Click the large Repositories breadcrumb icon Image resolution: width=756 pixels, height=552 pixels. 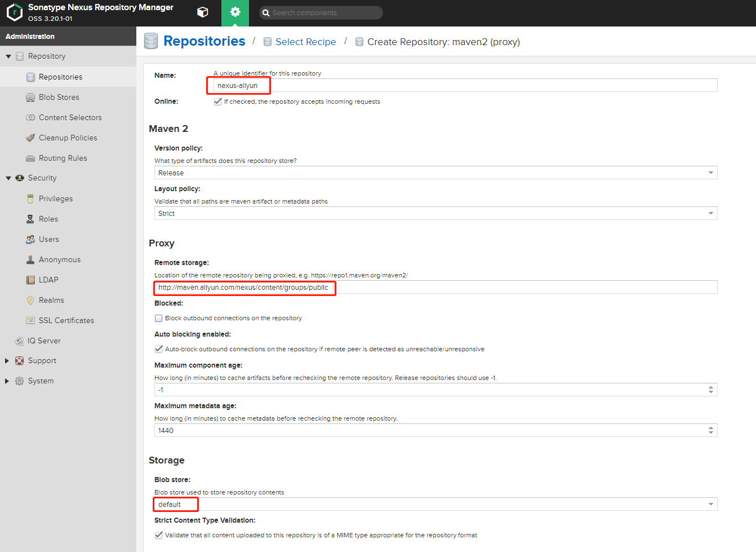pos(151,41)
